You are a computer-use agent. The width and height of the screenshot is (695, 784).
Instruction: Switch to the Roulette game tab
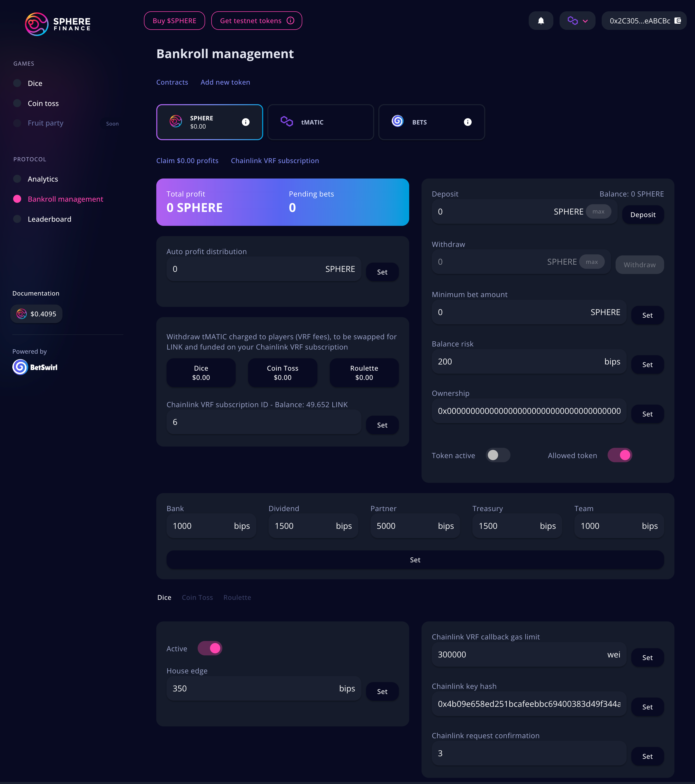(x=237, y=597)
